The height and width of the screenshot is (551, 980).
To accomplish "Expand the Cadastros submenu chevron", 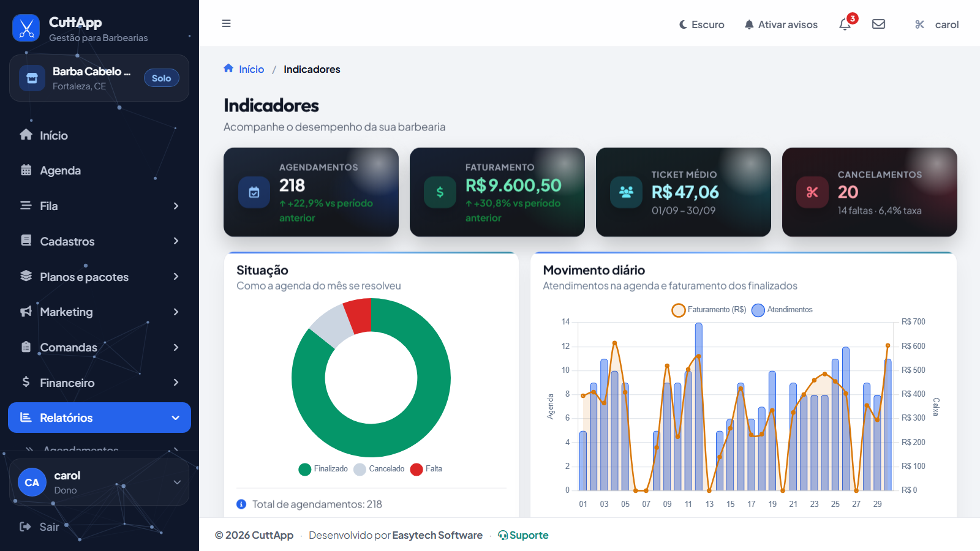I will tap(176, 241).
